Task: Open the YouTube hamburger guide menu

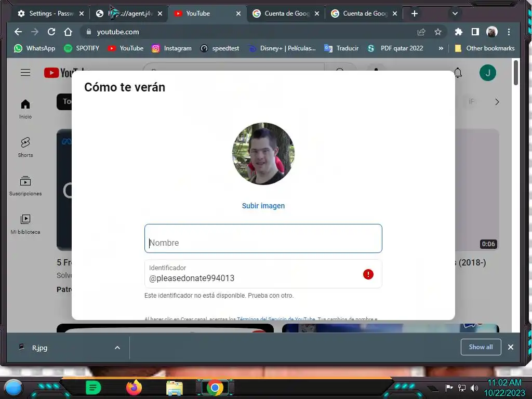Action: click(x=25, y=73)
